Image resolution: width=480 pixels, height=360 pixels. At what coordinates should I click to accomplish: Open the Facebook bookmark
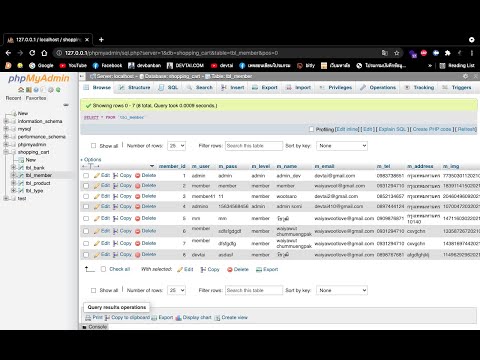click(107, 65)
